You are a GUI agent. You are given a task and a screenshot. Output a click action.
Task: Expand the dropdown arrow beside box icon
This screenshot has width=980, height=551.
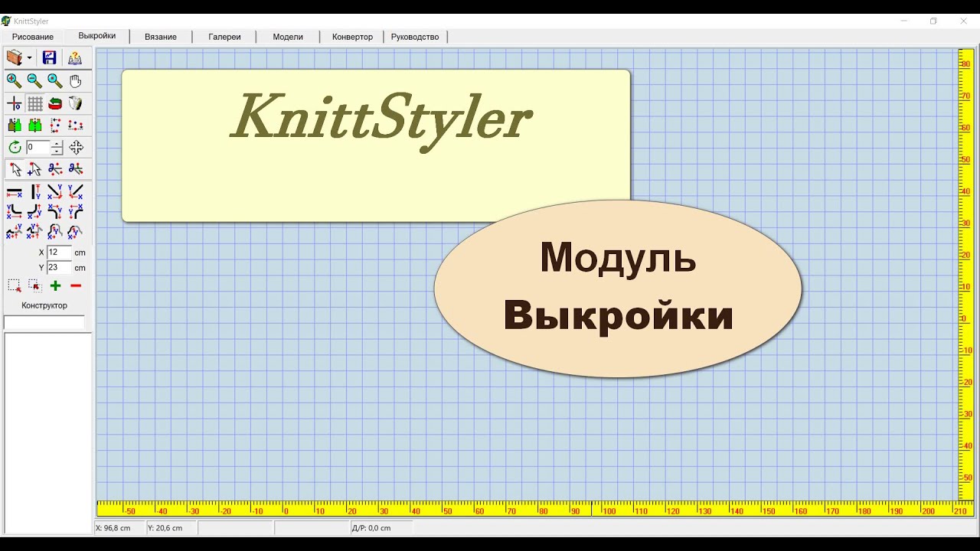point(29,58)
